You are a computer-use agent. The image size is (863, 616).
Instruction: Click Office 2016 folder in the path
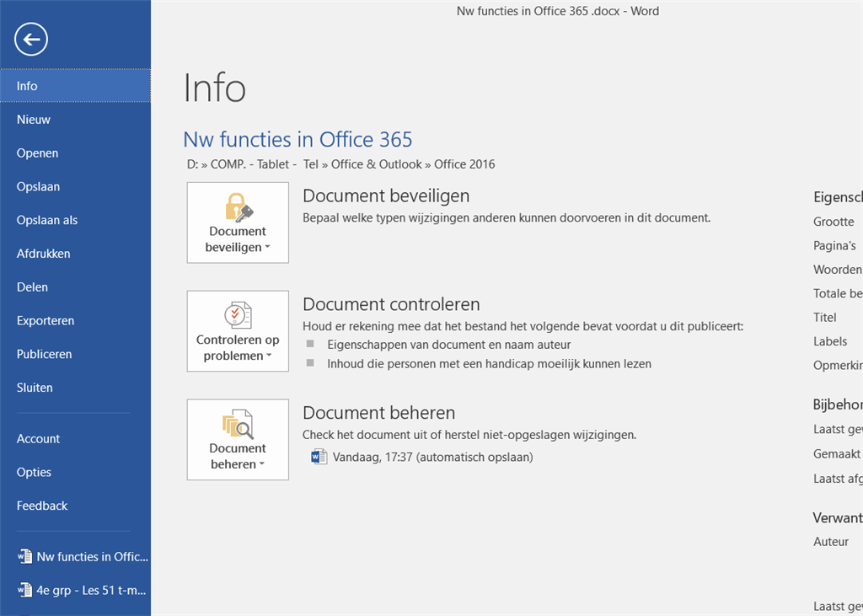click(x=464, y=164)
